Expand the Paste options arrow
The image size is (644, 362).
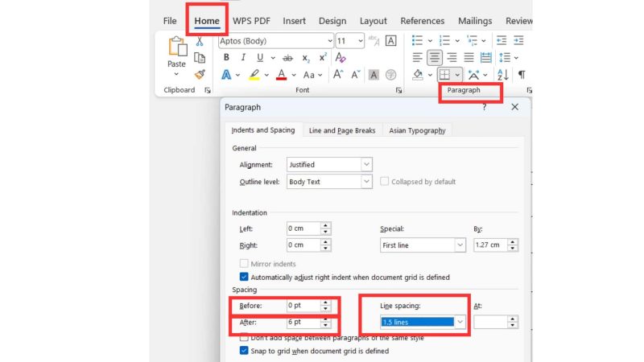pyautogui.click(x=176, y=75)
